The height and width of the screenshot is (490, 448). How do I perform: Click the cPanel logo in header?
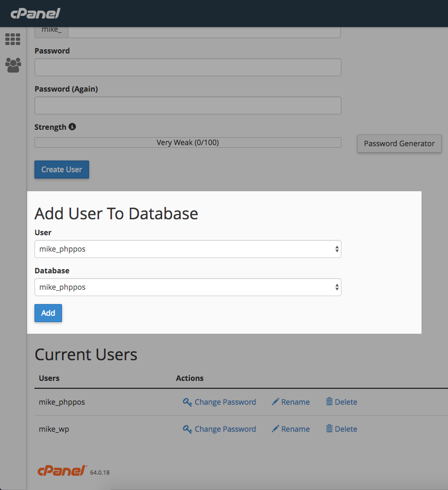[35, 13]
